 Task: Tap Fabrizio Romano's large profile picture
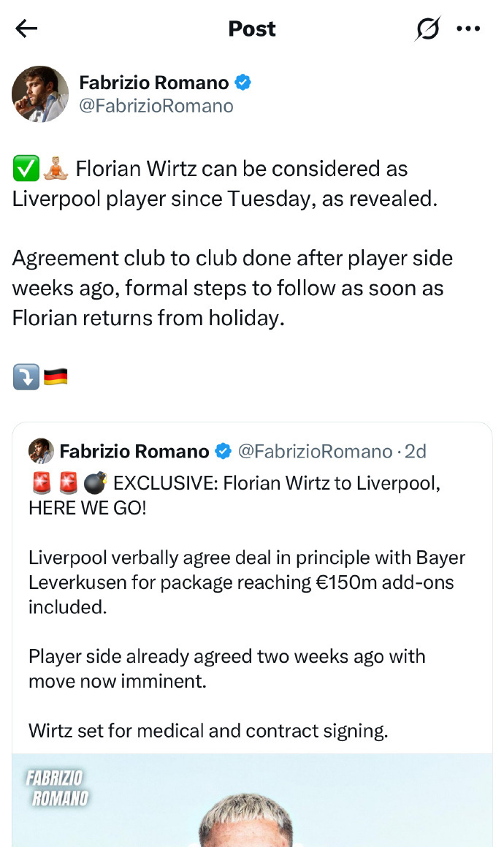point(40,94)
